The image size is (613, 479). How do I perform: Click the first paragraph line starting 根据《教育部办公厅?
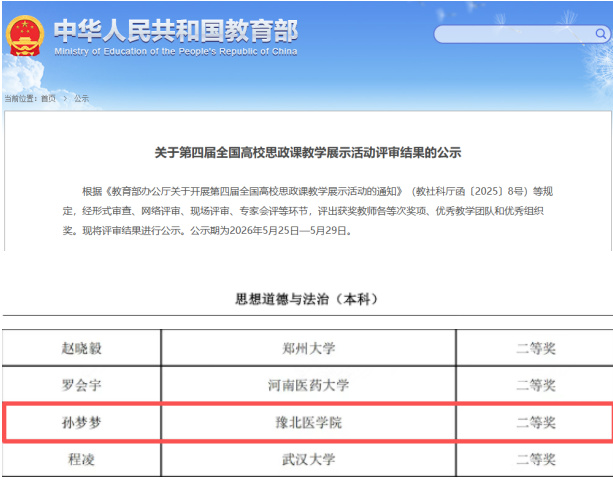[x=317, y=191]
